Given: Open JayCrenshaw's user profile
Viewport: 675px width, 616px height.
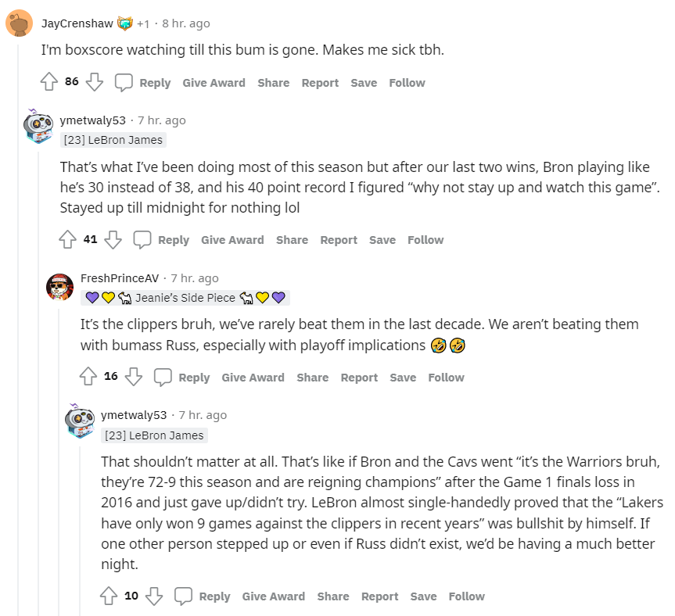Looking at the screenshot, I should 77,23.
